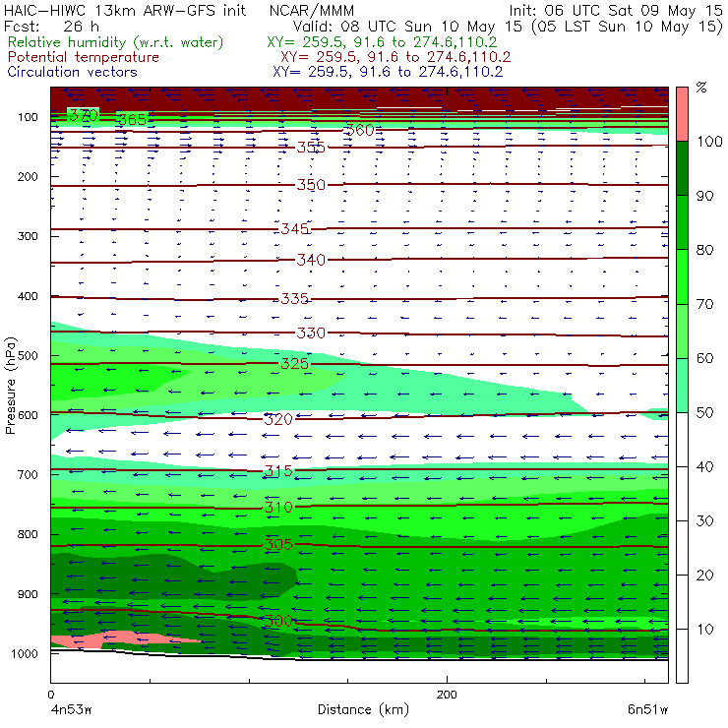
Task: Click the mint 50–60% colorbar segment
Action: 682,386
